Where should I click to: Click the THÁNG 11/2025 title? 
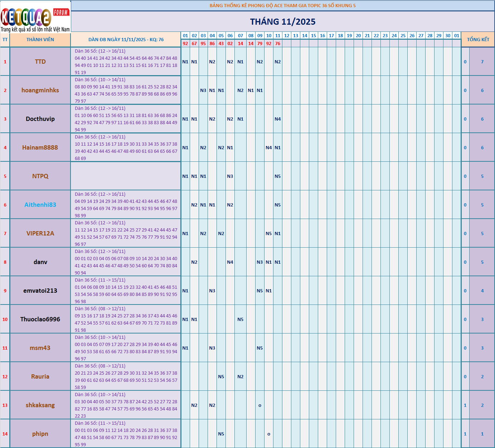pyautogui.click(x=283, y=22)
